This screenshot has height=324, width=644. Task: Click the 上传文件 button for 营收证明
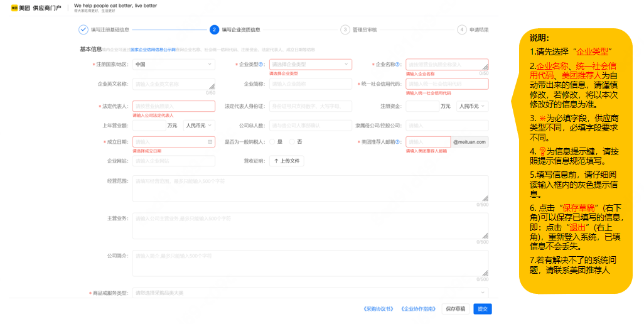pos(287,161)
